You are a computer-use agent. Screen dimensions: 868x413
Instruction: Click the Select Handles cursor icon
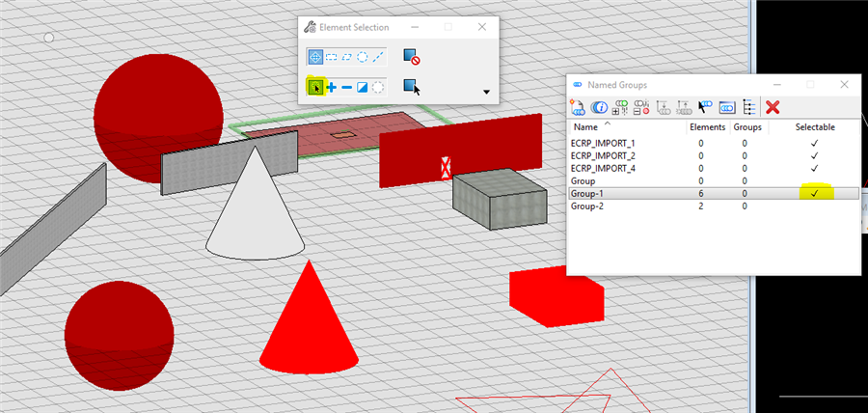(x=411, y=87)
